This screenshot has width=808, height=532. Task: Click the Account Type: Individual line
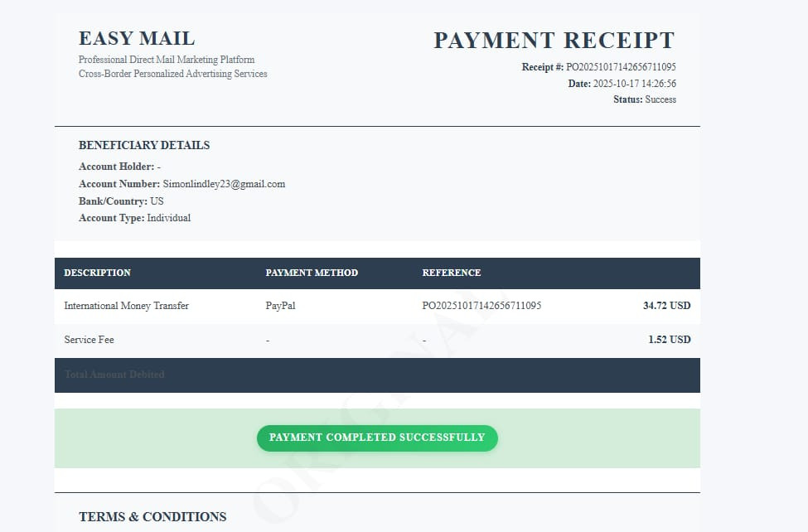134,218
